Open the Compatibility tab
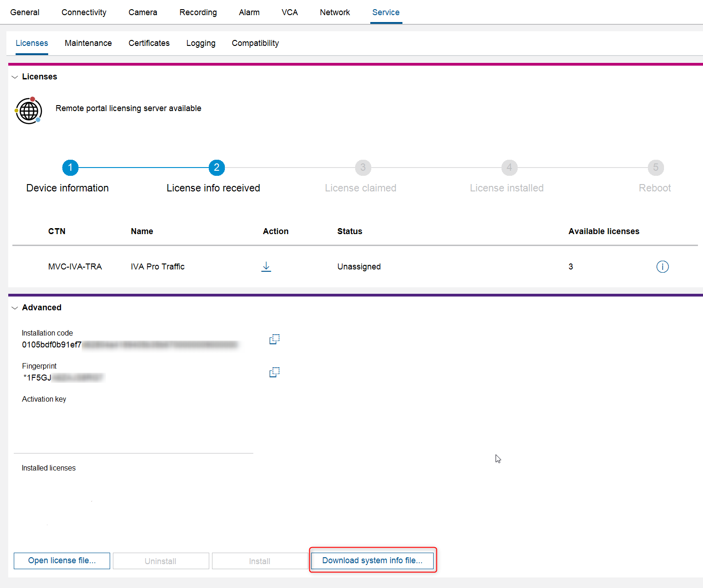 255,43
